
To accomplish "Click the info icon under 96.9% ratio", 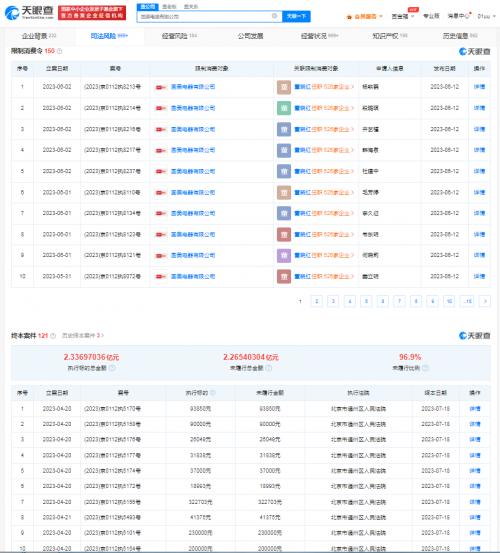I will tap(425, 368).
